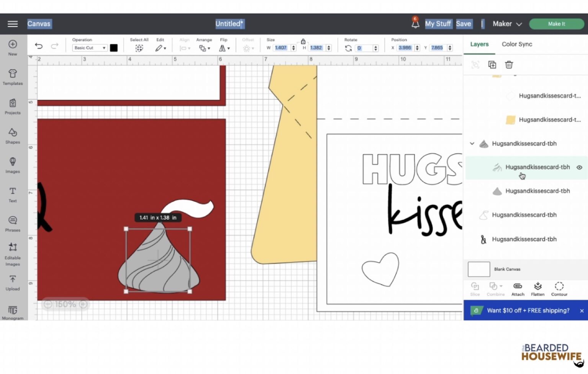Open the Monogram tool
Viewport: 588px width, 374px height.
13,311
